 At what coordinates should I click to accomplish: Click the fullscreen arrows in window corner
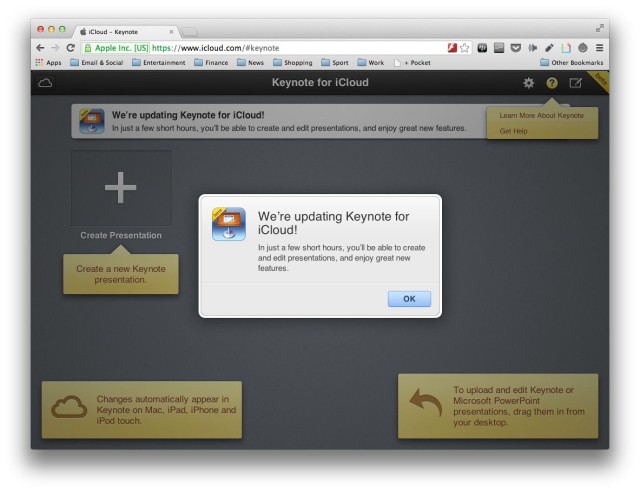[x=600, y=28]
